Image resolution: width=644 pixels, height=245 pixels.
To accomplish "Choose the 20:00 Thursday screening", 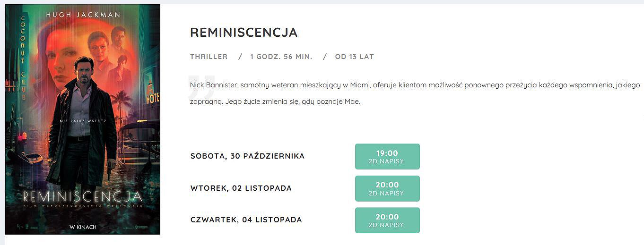I will click(387, 220).
